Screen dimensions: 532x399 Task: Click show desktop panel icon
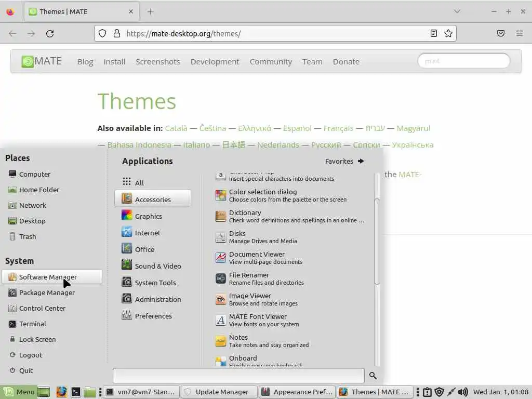click(x=44, y=392)
